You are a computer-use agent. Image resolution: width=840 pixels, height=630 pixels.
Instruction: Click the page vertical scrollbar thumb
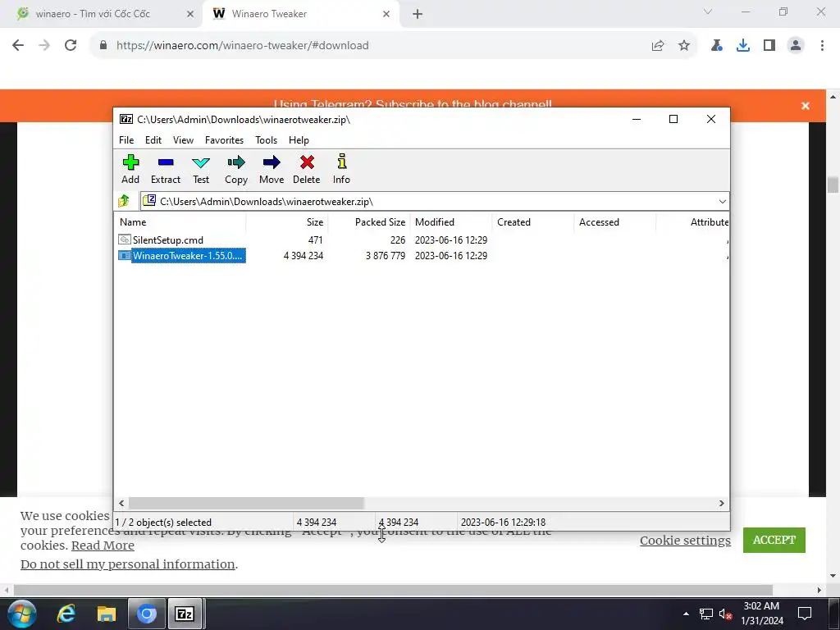click(x=833, y=185)
